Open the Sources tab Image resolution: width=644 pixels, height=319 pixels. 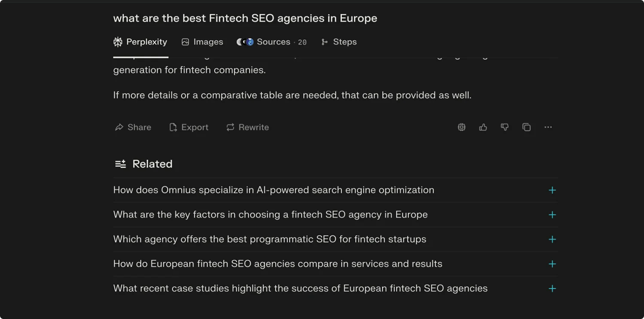[x=272, y=42]
